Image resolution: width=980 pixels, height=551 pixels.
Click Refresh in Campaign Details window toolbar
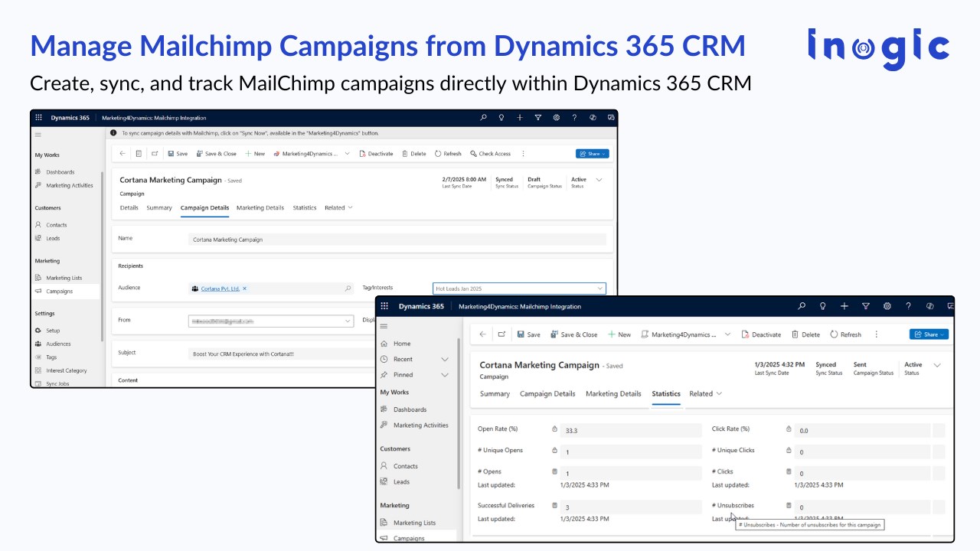click(448, 153)
